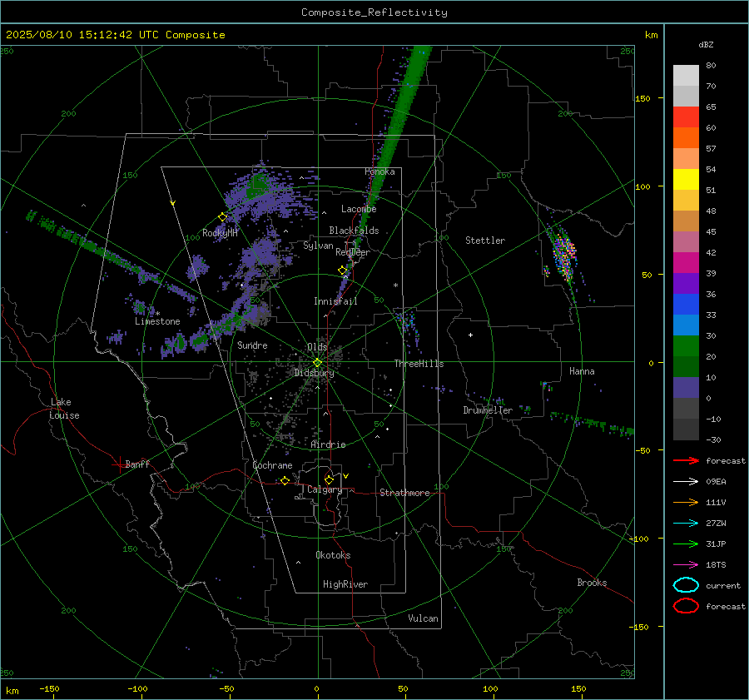The image size is (749, 700).
Task: Click the magenta 42 dBZ color swatch
Action: tap(686, 263)
